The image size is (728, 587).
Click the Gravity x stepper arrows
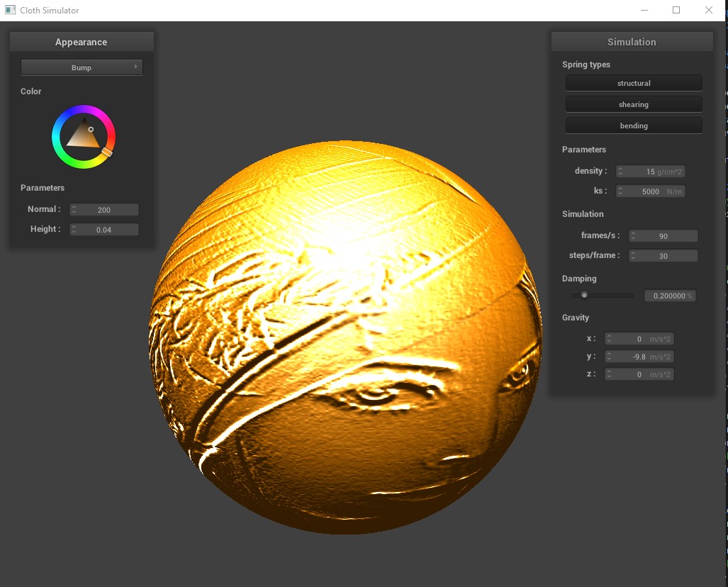tap(609, 339)
